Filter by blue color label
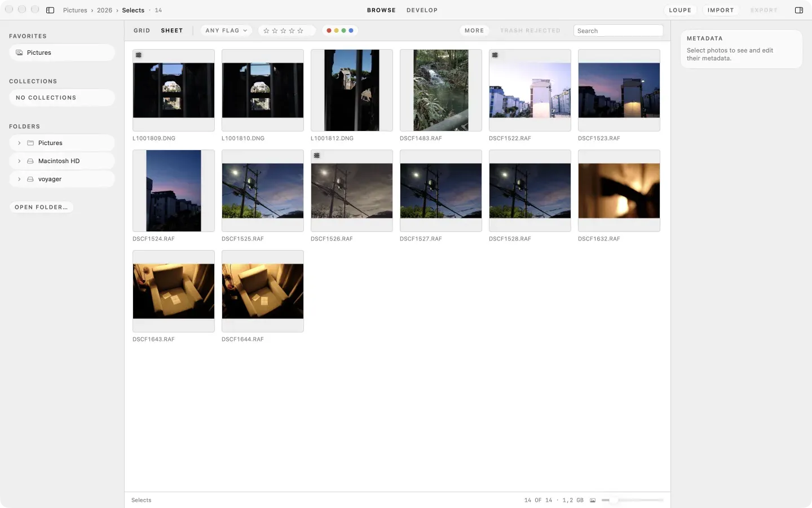Screen dimensions: 812x508 pyautogui.click(x=351, y=30)
